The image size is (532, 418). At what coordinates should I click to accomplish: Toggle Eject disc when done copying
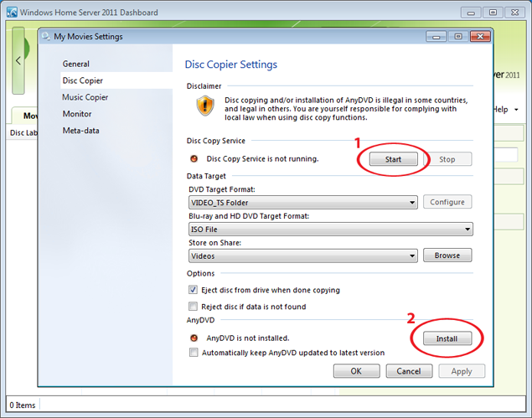(x=194, y=290)
